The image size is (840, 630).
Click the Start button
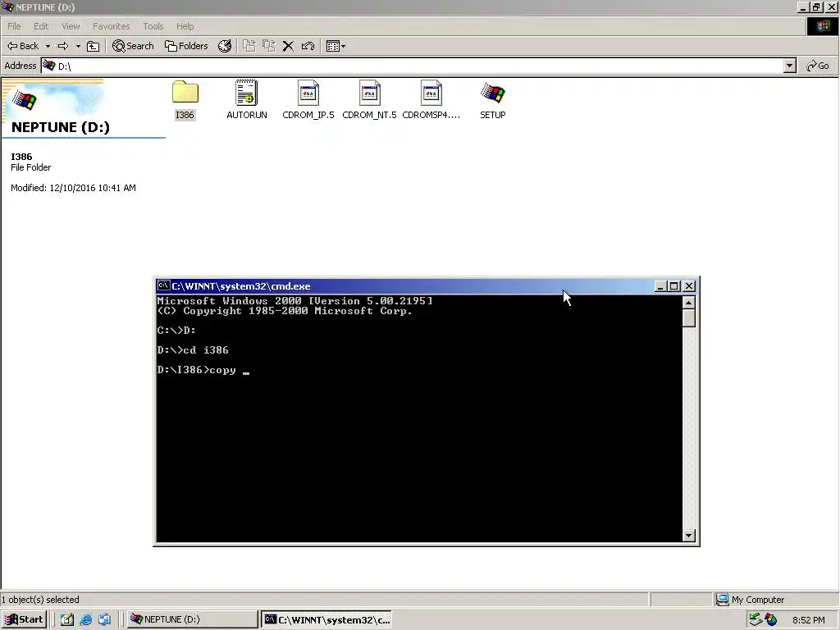24,619
